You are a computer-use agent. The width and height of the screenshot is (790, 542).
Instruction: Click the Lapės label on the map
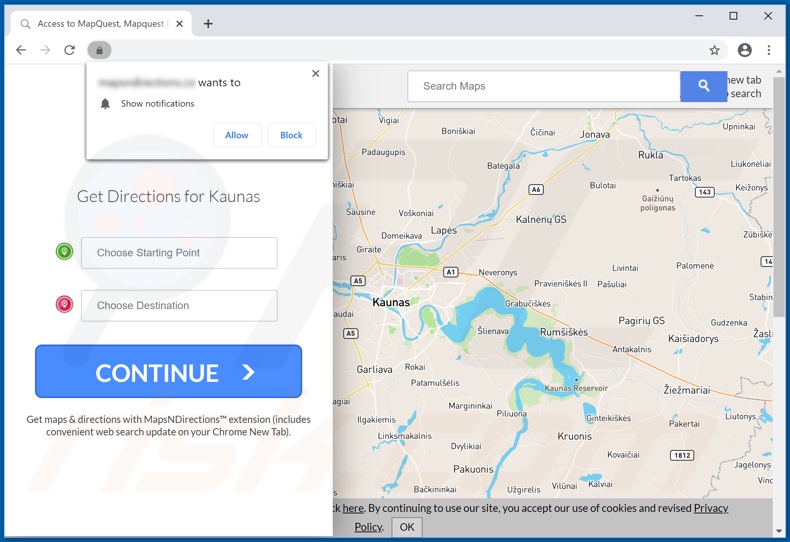[x=444, y=230]
